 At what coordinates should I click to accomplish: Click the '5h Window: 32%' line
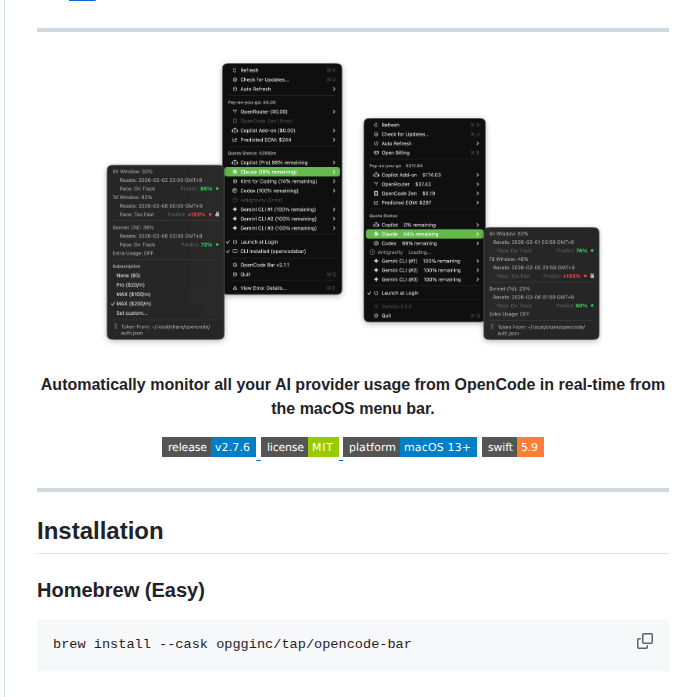point(133,171)
